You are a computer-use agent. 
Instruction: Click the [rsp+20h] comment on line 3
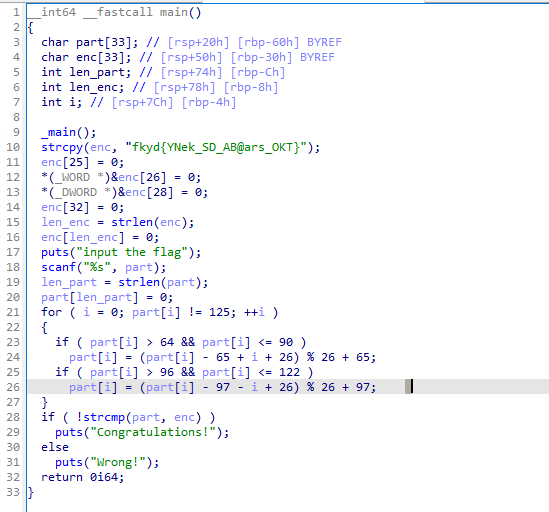point(198,42)
